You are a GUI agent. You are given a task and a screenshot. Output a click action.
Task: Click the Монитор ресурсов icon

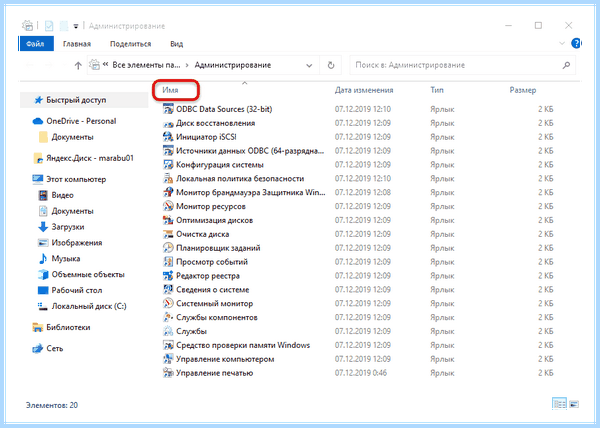(x=168, y=207)
